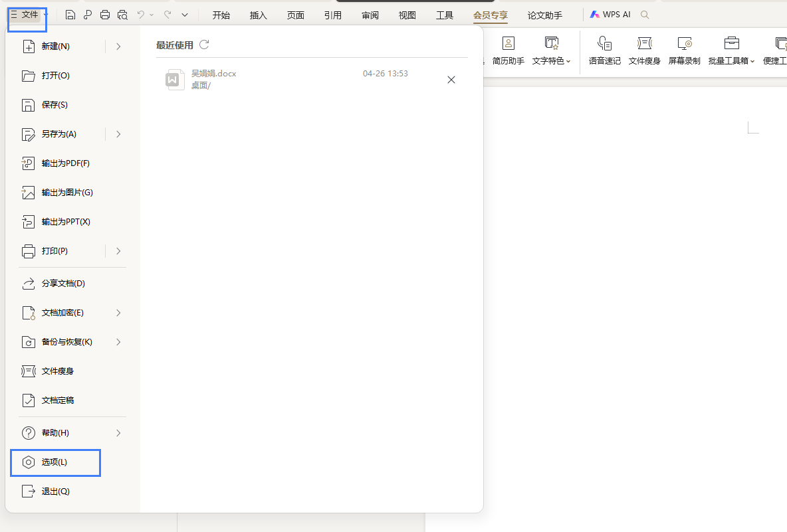Switch to the 开始 tab
Screen dimensions: 787x532
pos(221,15)
